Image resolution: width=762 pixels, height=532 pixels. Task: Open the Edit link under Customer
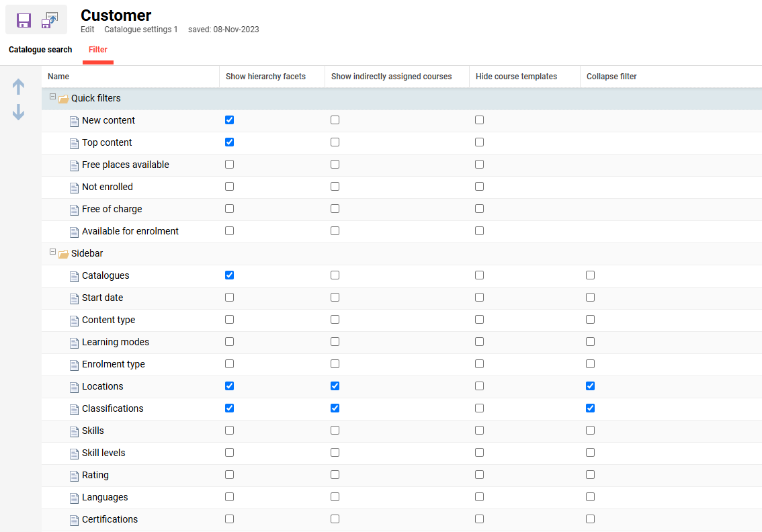(87, 30)
